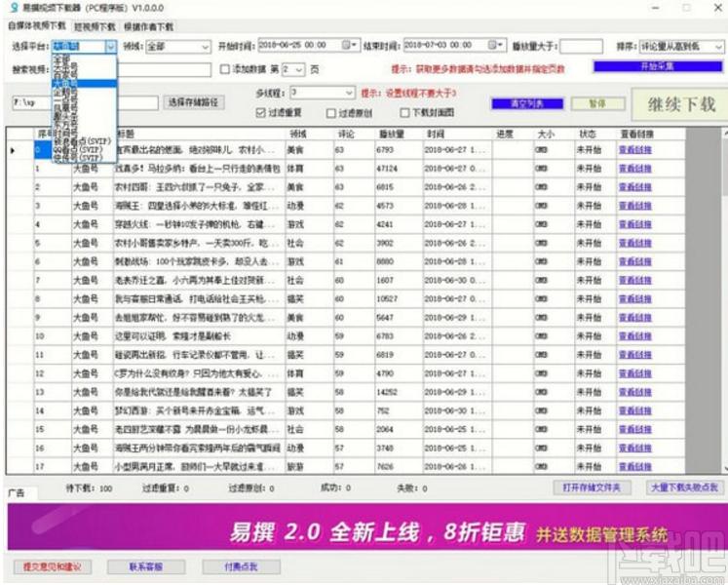Select play count cell 47124
Screen dimensions: 728x585
399,169
